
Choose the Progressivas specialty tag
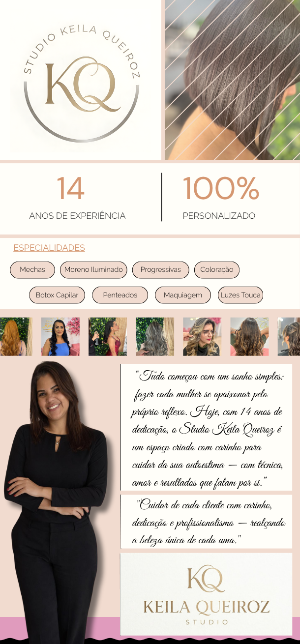click(x=160, y=269)
